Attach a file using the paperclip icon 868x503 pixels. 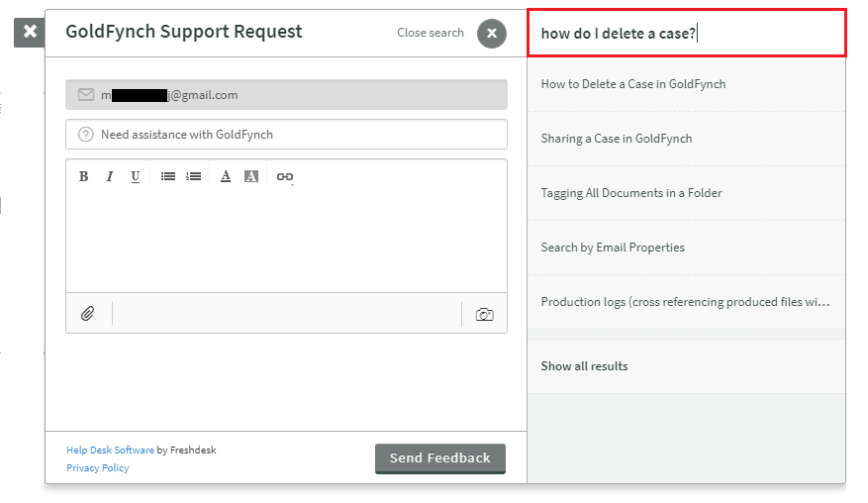click(x=87, y=314)
